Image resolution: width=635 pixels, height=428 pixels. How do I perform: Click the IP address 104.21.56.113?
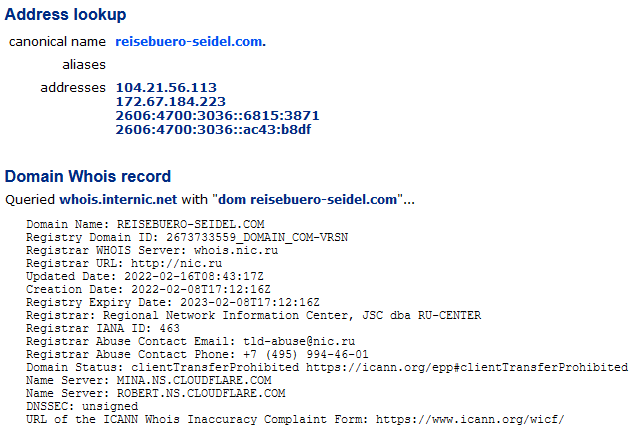click(166, 87)
